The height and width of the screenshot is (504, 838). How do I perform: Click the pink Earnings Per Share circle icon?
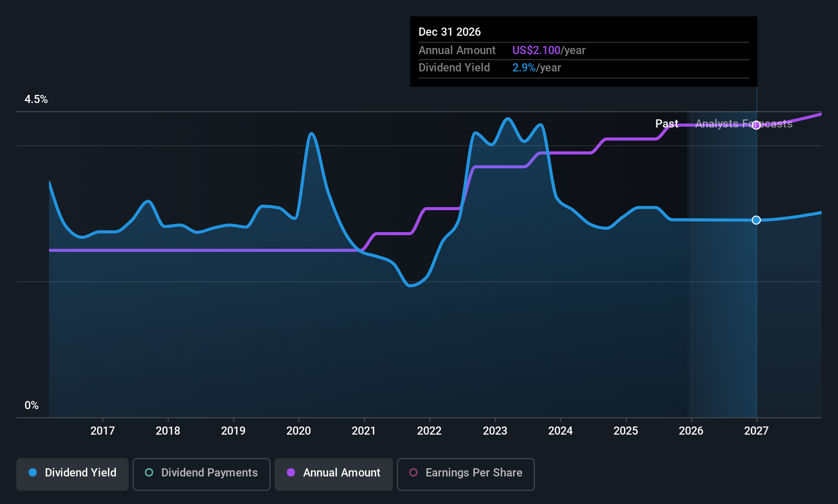(x=413, y=473)
